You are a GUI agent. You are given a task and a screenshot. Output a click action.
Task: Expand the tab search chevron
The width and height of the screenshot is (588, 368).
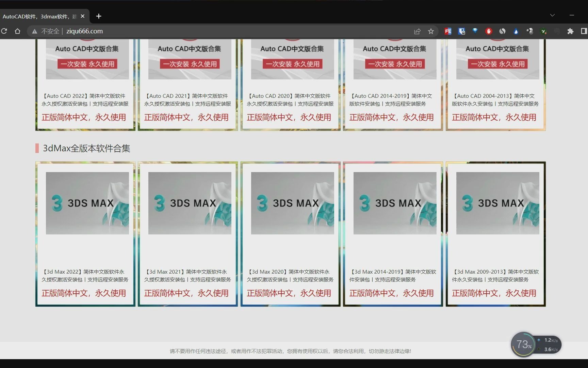(552, 15)
